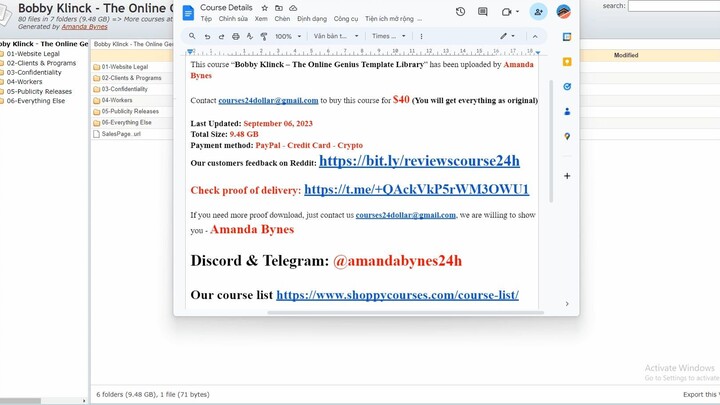720x405 pixels.
Task: Open Google Keep in the side panel
Action: 567,61
